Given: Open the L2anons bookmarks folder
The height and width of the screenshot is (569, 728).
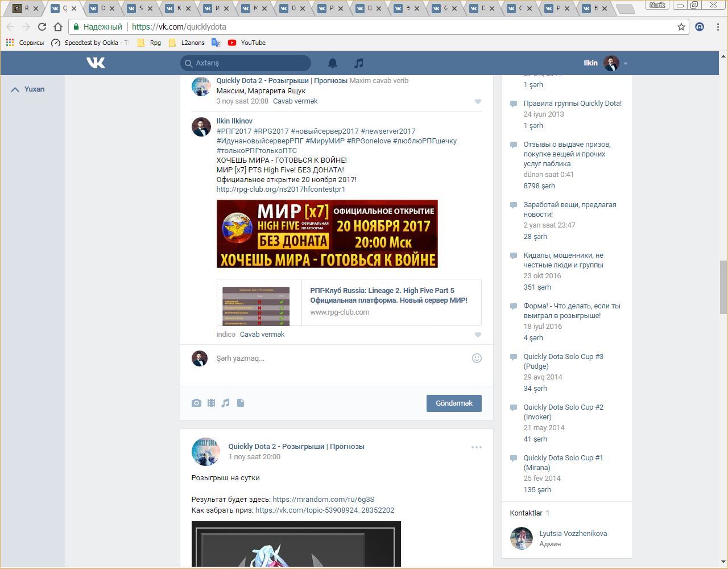Looking at the screenshot, I should point(187,43).
